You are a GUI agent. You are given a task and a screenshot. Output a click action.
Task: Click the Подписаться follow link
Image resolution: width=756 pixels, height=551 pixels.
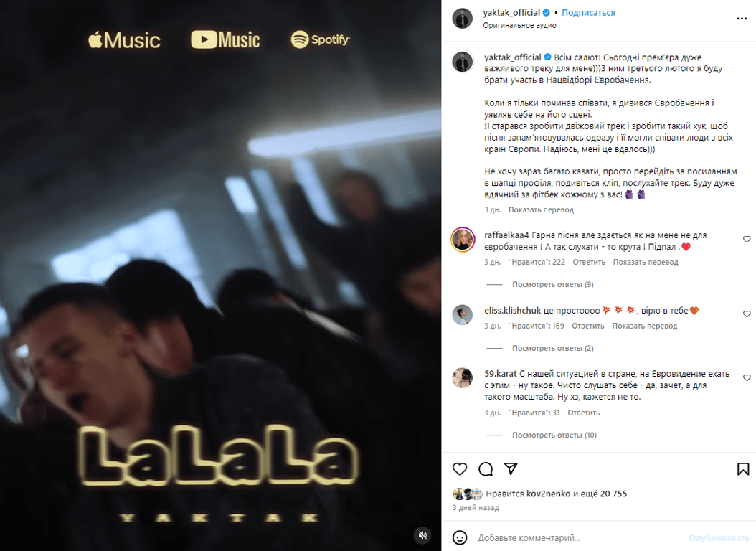[x=588, y=12]
